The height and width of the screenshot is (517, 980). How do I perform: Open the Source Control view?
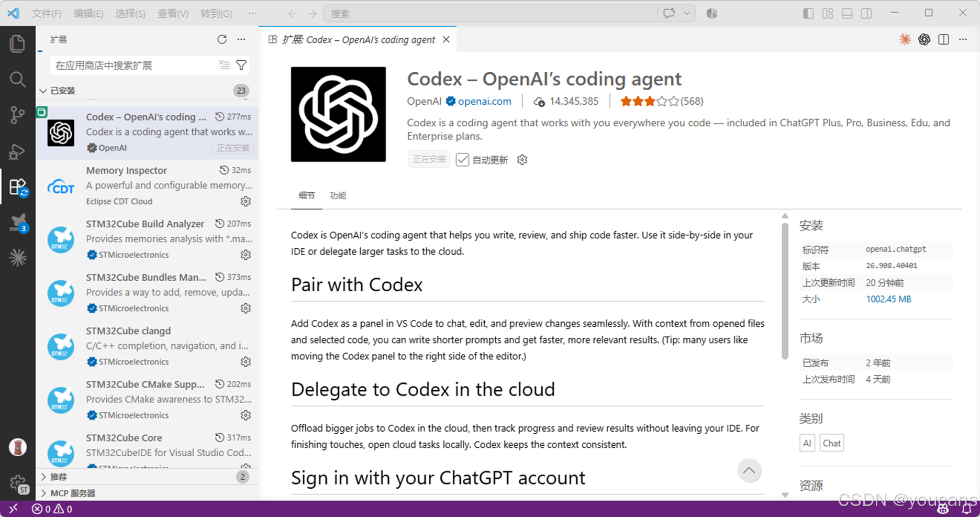pyautogui.click(x=17, y=115)
